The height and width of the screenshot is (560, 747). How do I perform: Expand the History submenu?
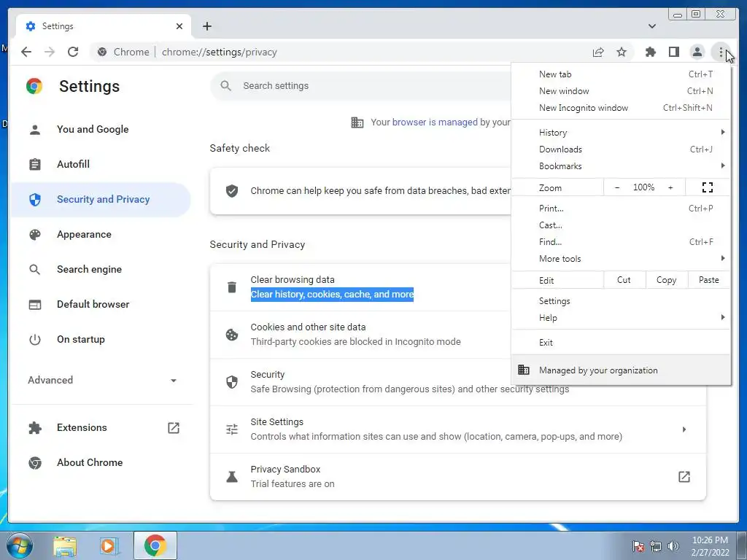[621, 133]
